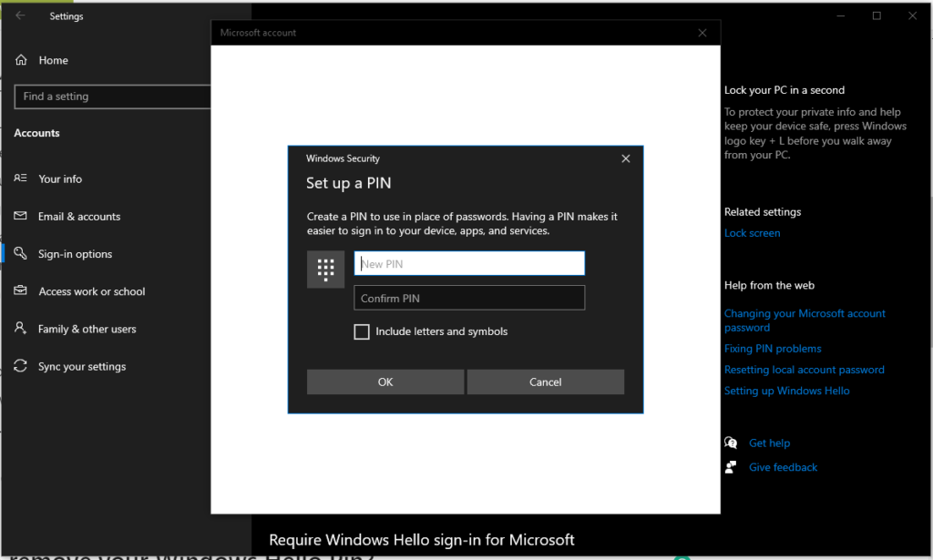Enable Include letters and symbols
Screen dimensions: 933x560
coord(361,331)
